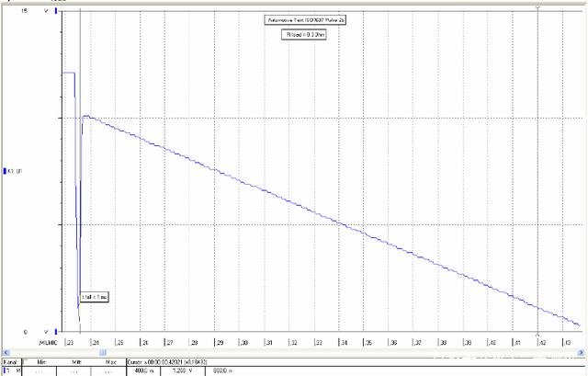Image resolution: width=588 pixels, height=376 pixels.
Task: Click the horizontal scrollbar thumb
Action: 103,352
